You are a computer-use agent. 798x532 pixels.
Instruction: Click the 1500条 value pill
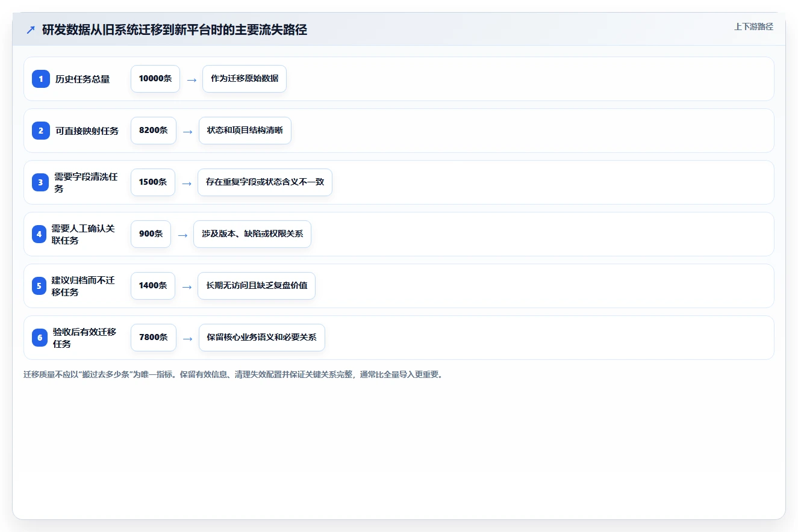click(x=153, y=182)
